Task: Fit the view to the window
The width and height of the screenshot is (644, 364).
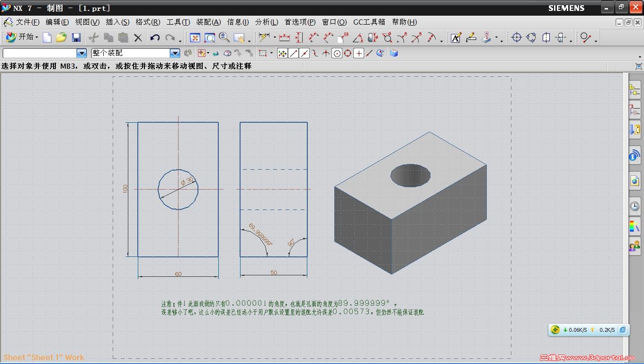Action: pyautogui.click(x=195, y=37)
